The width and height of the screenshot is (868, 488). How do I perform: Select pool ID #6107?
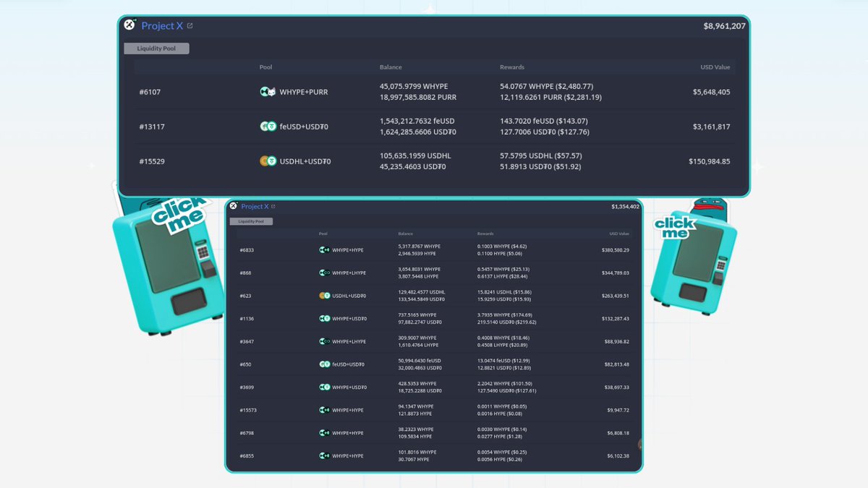150,92
